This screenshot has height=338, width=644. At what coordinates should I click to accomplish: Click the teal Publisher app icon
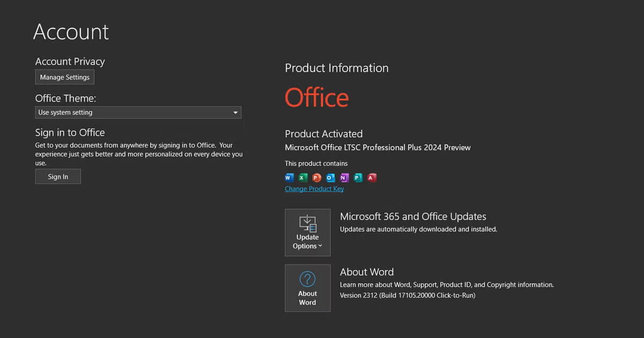[358, 178]
